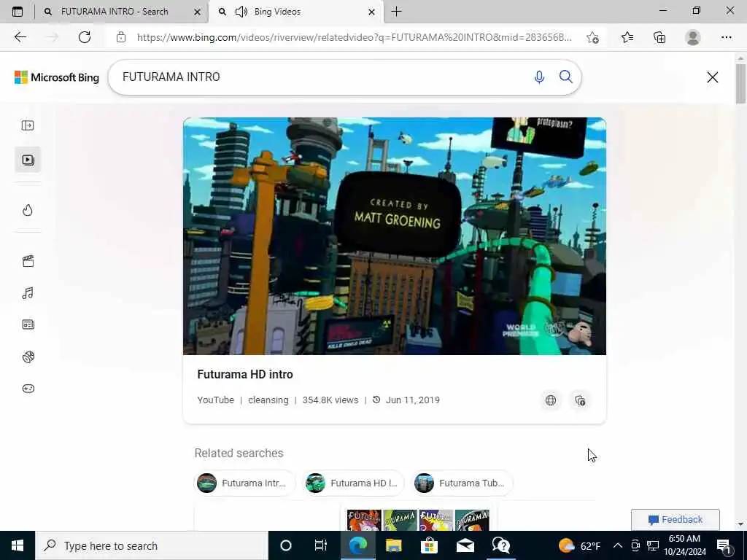Open the taskbar clock showing 6:50 AM
Screen dimensions: 747x560
(684, 545)
